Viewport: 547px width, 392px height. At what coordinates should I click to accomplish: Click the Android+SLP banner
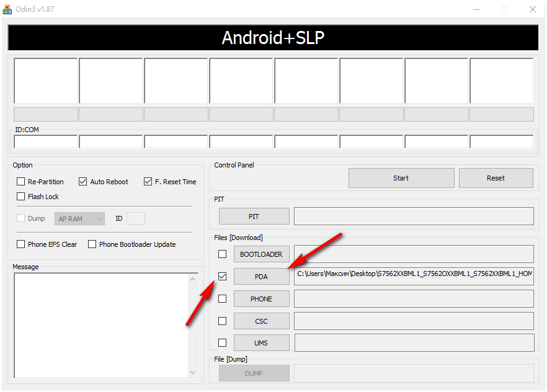pos(273,38)
